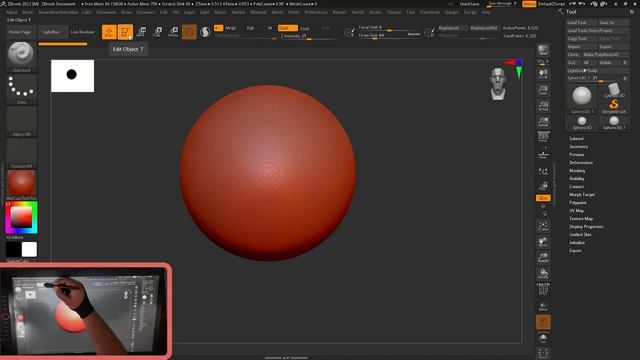Select the Cylinder3D tool thumbnail
Viewport: 640px width, 360px height.
(x=614, y=90)
